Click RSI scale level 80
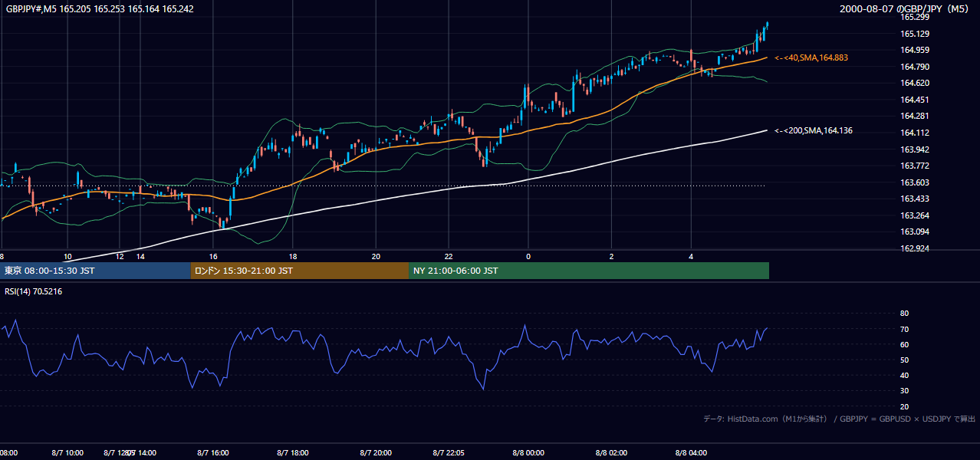Screen dimensions: 980x460 [x=904, y=314]
